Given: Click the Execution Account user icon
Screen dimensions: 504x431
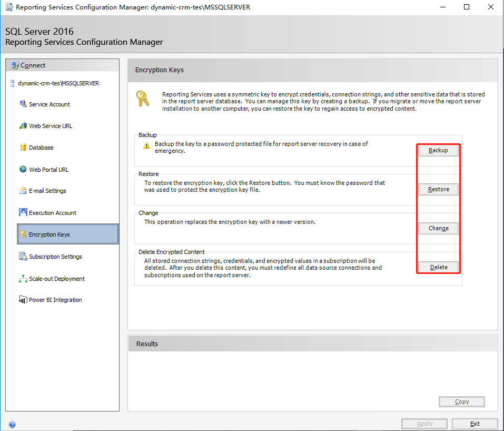Looking at the screenshot, I should (23, 212).
